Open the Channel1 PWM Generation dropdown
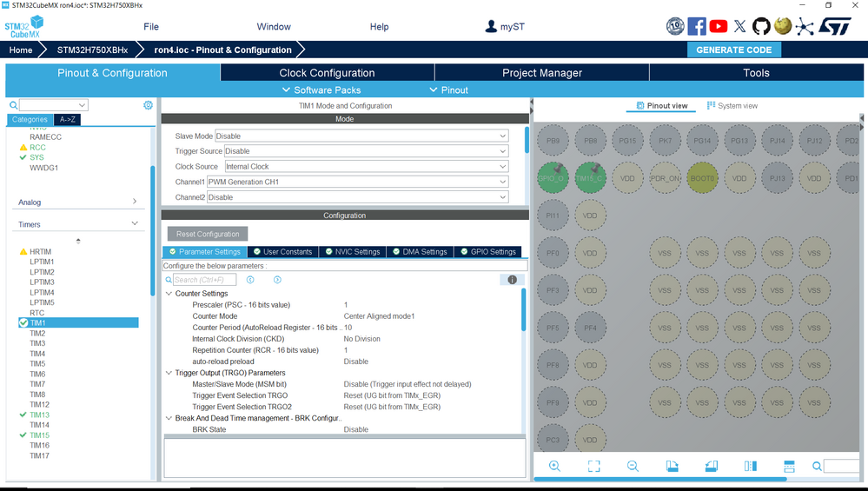 (x=358, y=182)
